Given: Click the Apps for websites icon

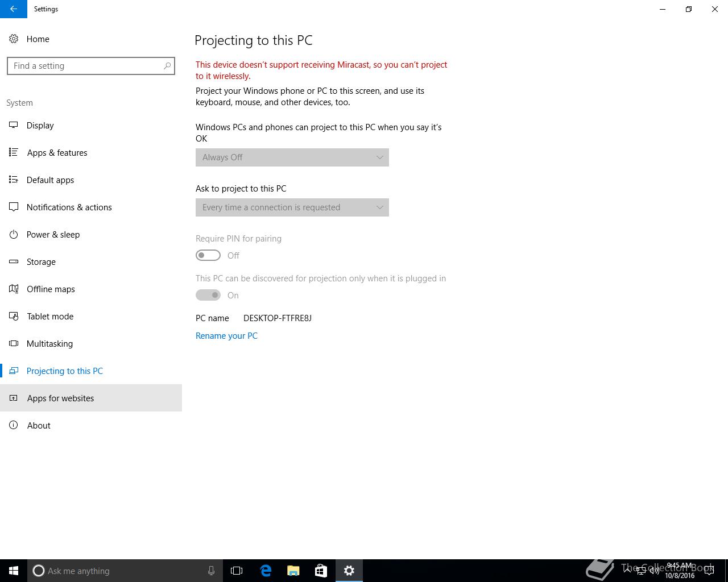Looking at the screenshot, I should click(x=14, y=398).
